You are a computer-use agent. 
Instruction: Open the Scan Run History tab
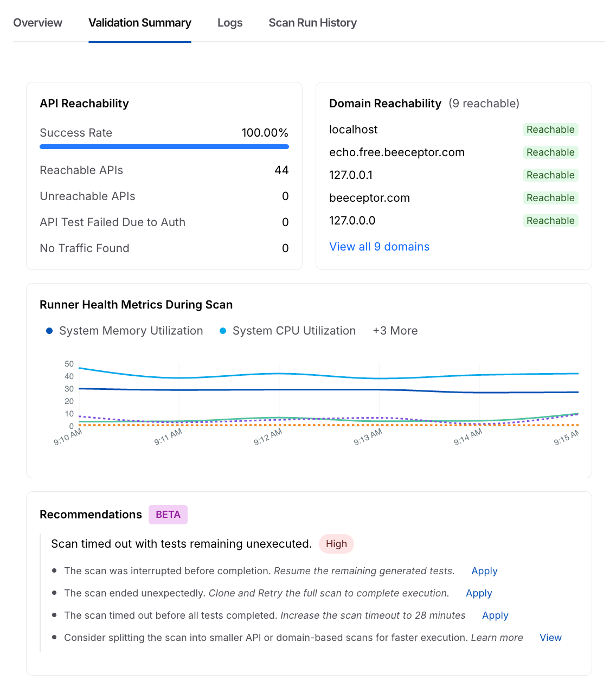tap(313, 23)
